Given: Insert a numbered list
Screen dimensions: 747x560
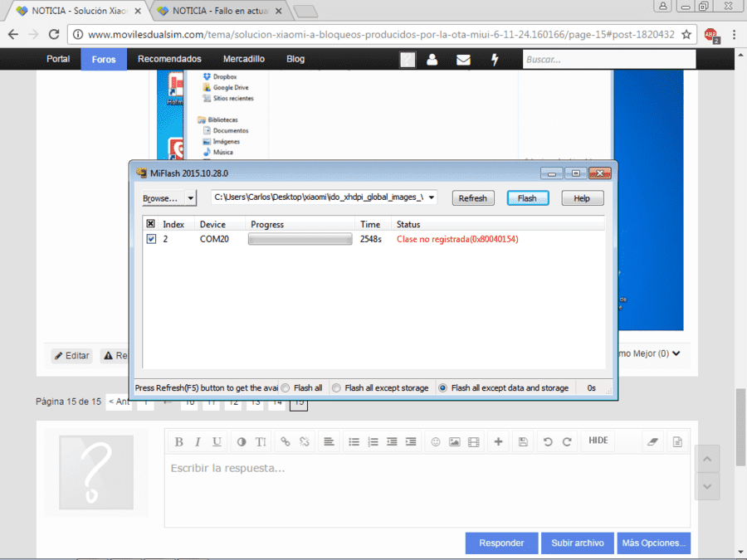Looking at the screenshot, I should coord(373,442).
